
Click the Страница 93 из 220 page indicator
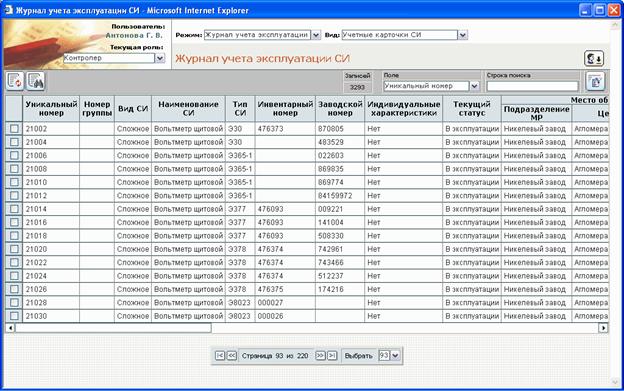coord(275,356)
